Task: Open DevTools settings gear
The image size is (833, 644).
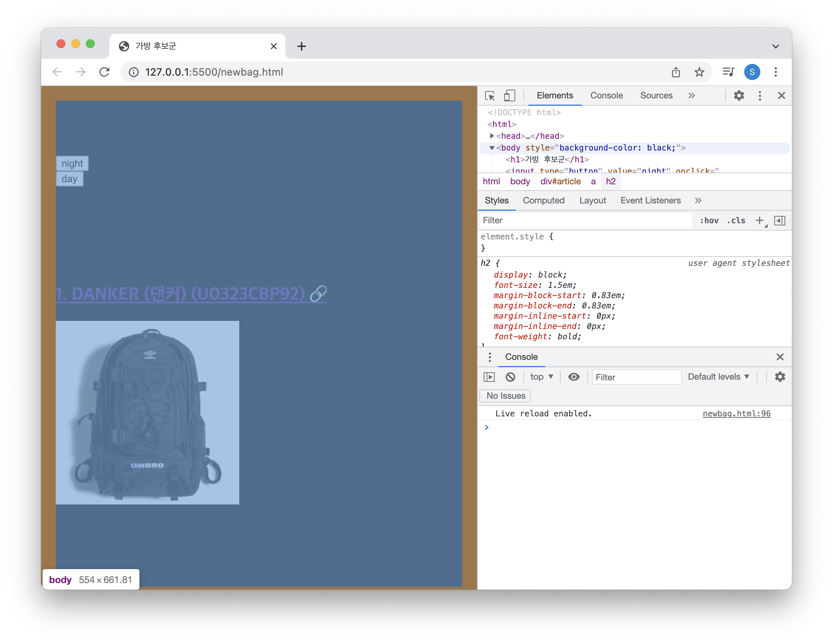Action: (x=739, y=95)
